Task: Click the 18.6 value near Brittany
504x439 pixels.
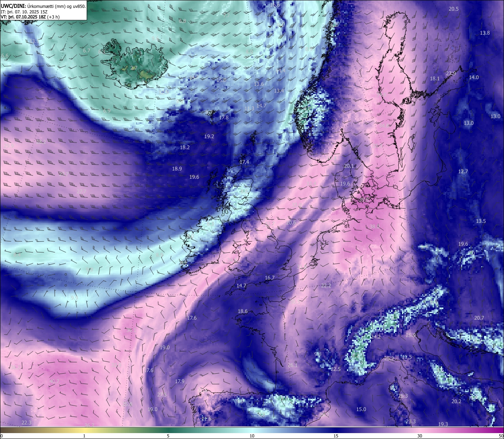Action: (243, 311)
